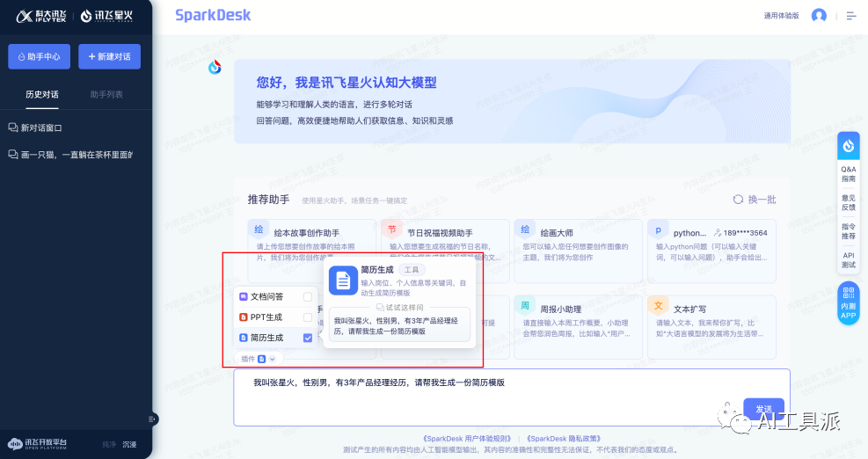Open API 测试 in right toolbar
This screenshot has height=459, width=868.
849,260
